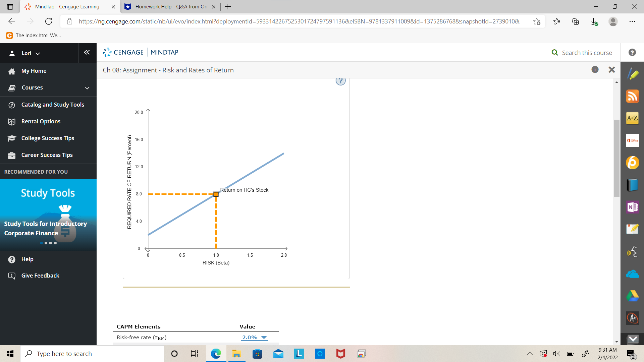Click the Give Feedback link
The width and height of the screenshot is (644, 362).
point(40,276)
